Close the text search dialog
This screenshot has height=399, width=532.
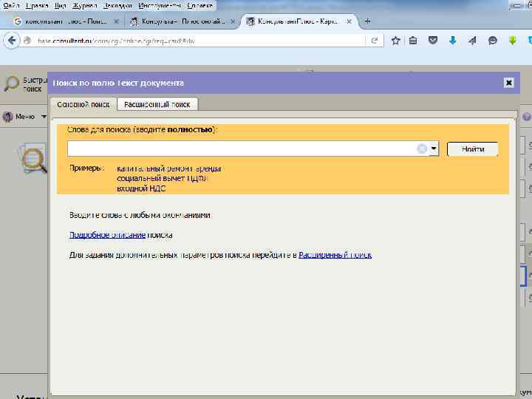pos(508,83)
